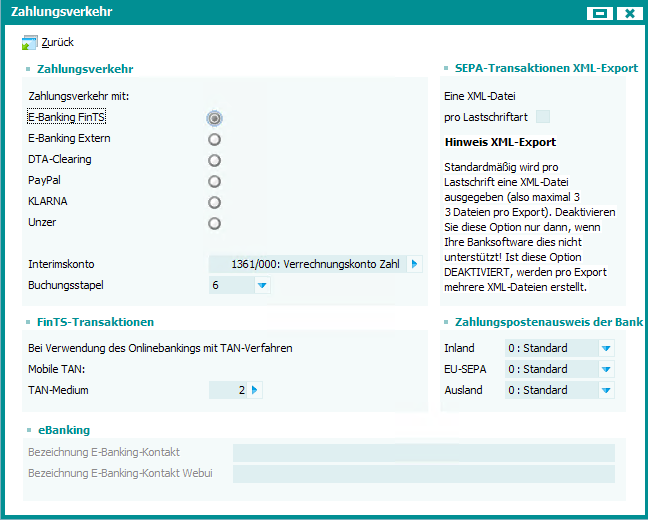648x520 pixels.
Task: Choose DTA-Clearing payment option
Action: 214,160
